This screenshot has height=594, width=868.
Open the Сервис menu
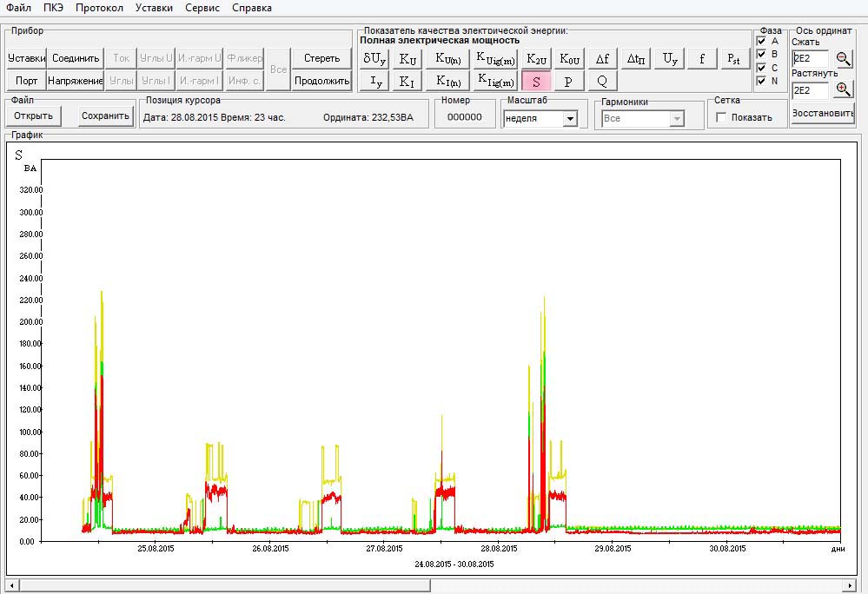pos(202,8)
